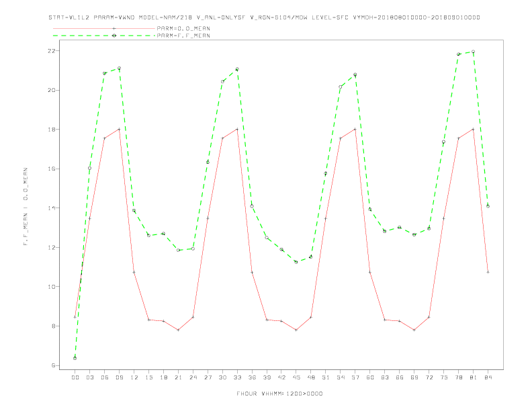Click x-axis tick label 66
Screen dimensions: 532x411
click(400, 377)
